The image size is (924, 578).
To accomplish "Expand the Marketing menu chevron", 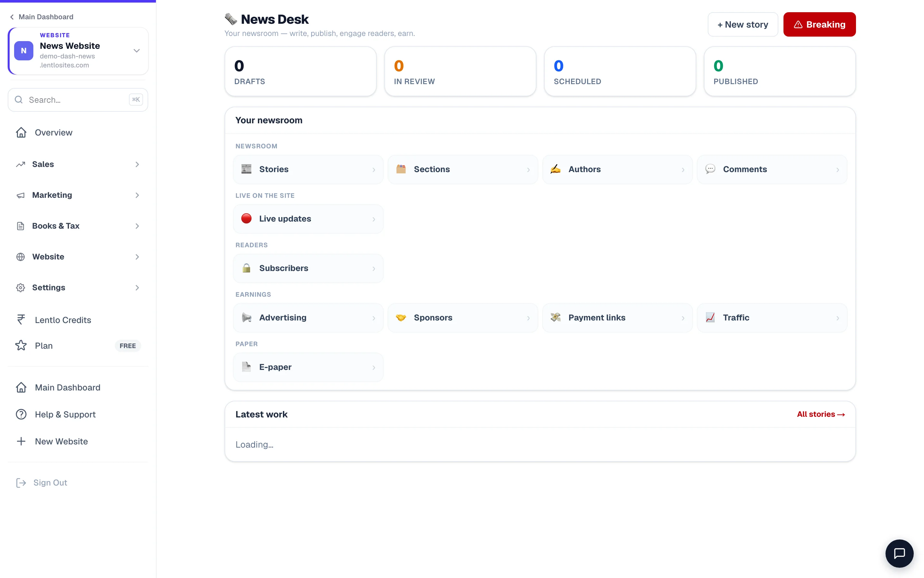I will click(137, 195).
